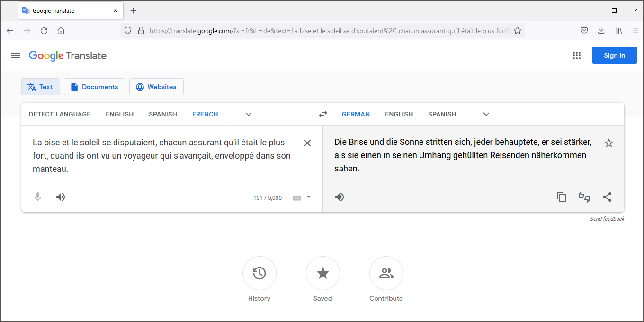Click the Sign in button
The height and width of the screenshot is (322, 644).
pos(614,55)
